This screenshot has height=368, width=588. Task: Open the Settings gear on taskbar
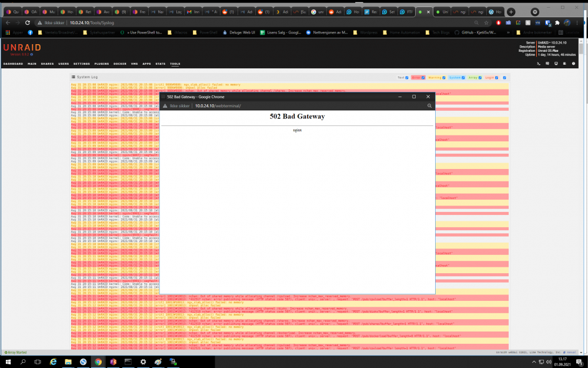tap(143, 362)
